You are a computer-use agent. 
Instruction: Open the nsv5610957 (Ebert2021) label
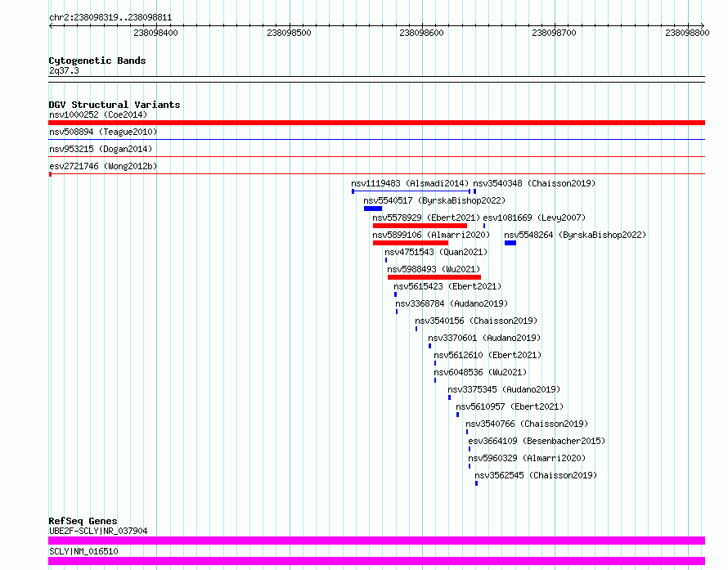(x=510, y=406)
